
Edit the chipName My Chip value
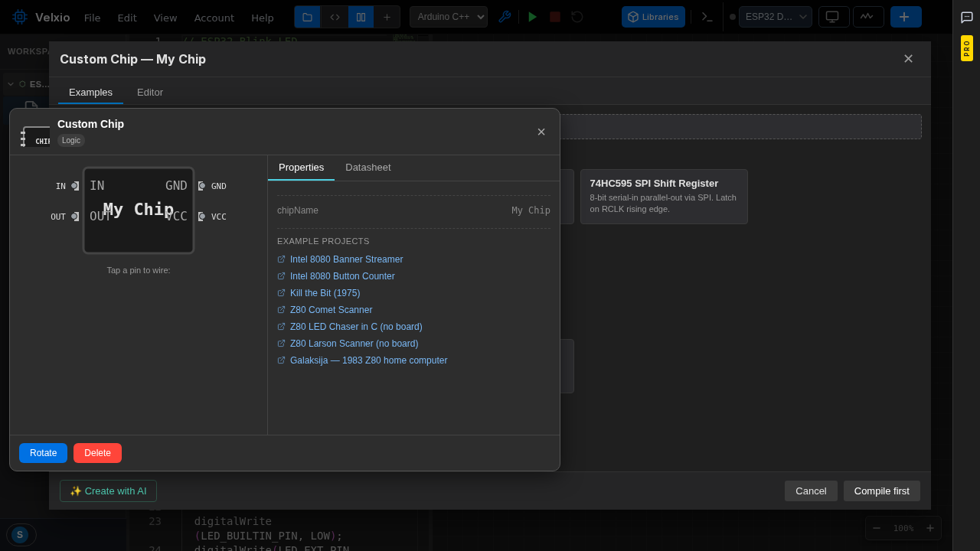pyautogui.click(x=531, y=210)
